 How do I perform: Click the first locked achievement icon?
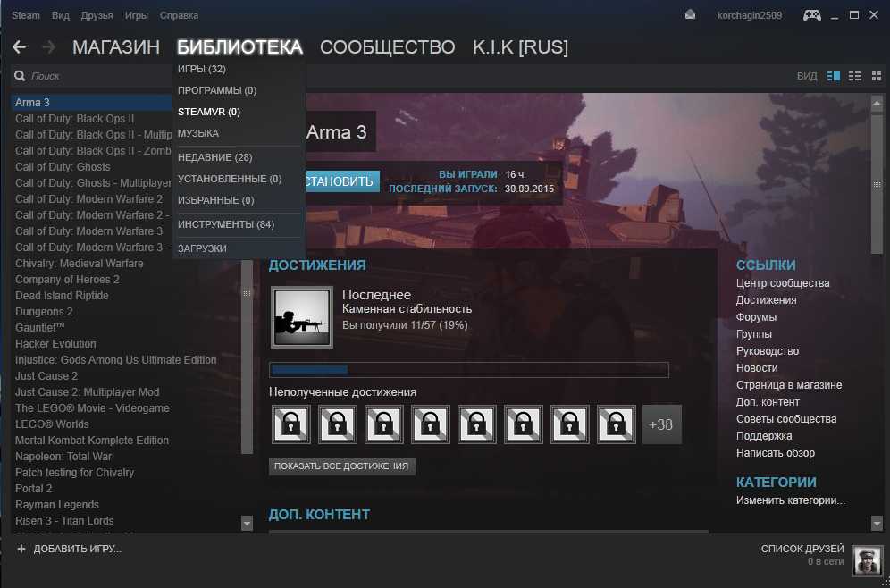291,424
